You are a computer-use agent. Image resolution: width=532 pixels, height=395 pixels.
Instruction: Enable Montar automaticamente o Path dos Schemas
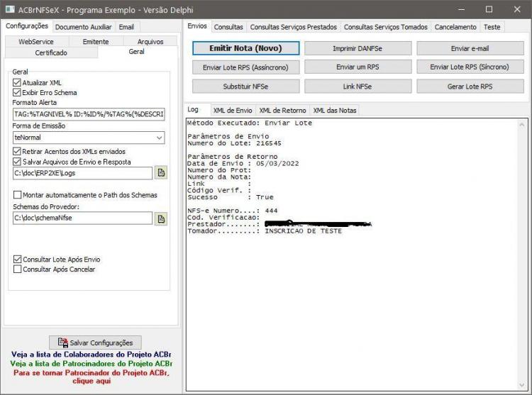(x=17, y=195)
